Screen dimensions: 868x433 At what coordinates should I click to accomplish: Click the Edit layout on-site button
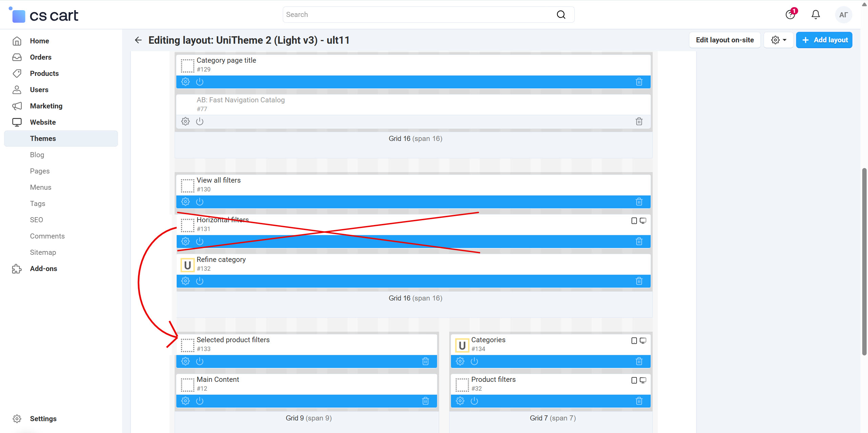[x=724, y=40]
